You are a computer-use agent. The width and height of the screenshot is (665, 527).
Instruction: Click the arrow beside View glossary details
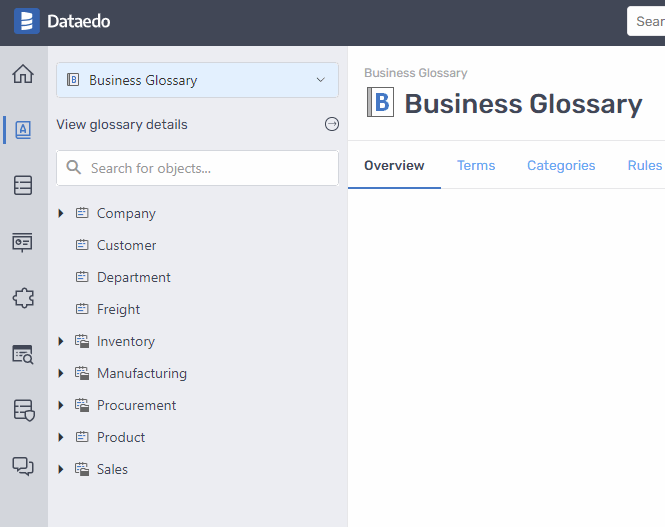click(332, 125)
